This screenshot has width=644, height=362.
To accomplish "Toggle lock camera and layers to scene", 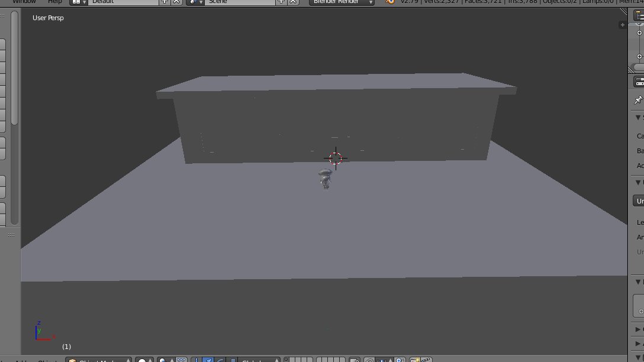I will pos(355,360).
